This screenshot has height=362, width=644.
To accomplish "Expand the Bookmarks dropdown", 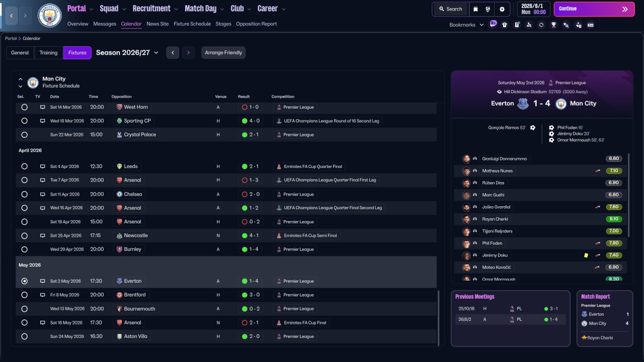I will click(x=466, y=25).
